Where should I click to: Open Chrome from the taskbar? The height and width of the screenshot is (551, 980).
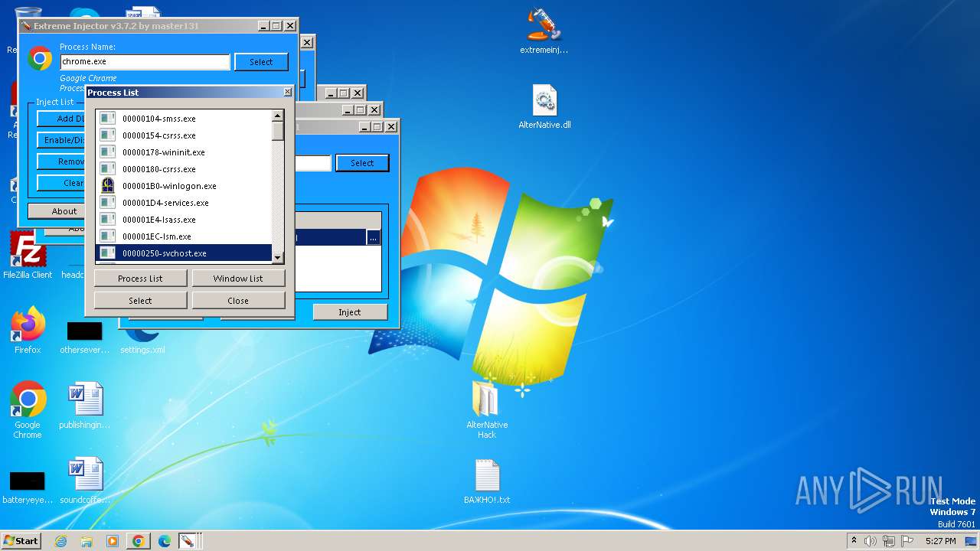(139, 541)
